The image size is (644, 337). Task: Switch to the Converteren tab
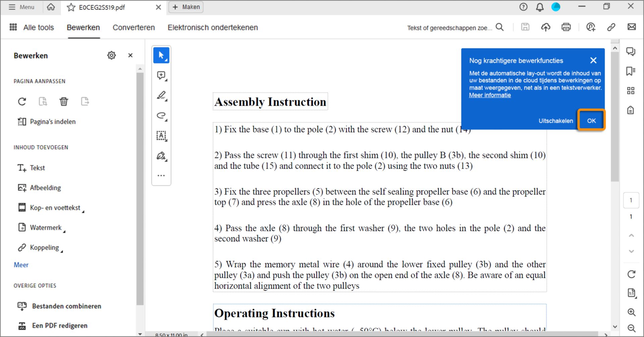[x=133, y=28]
